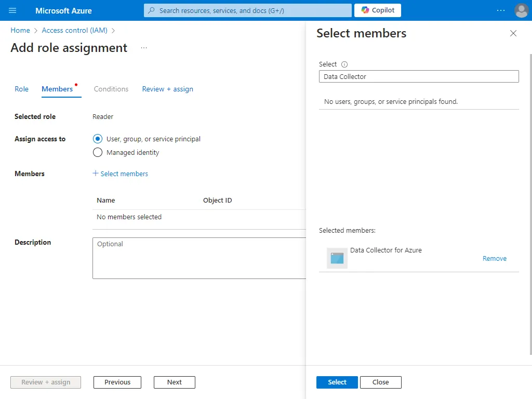Click the Reader selected role value
532x399 pixels.
[x=103, y=117]
